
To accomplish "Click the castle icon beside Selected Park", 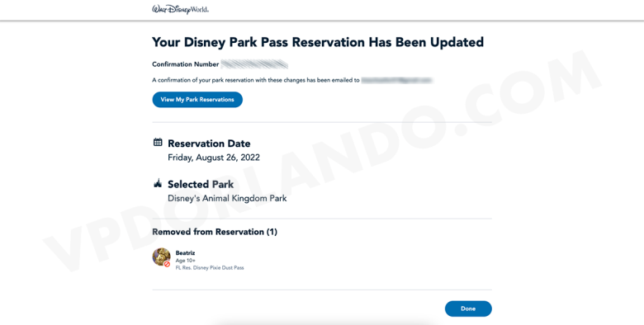I will pyautogui.click(x=158, y=183).
